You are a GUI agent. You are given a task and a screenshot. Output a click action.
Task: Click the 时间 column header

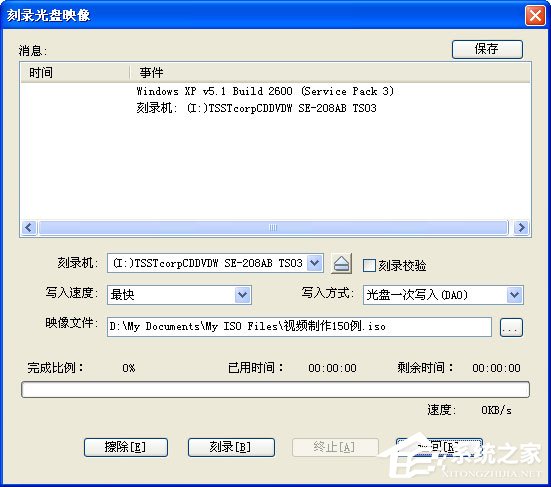75,73
